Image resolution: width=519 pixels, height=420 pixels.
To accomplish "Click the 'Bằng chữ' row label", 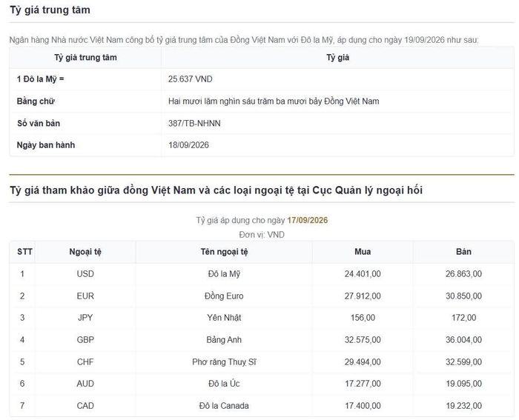I will (x=36, y=101).
